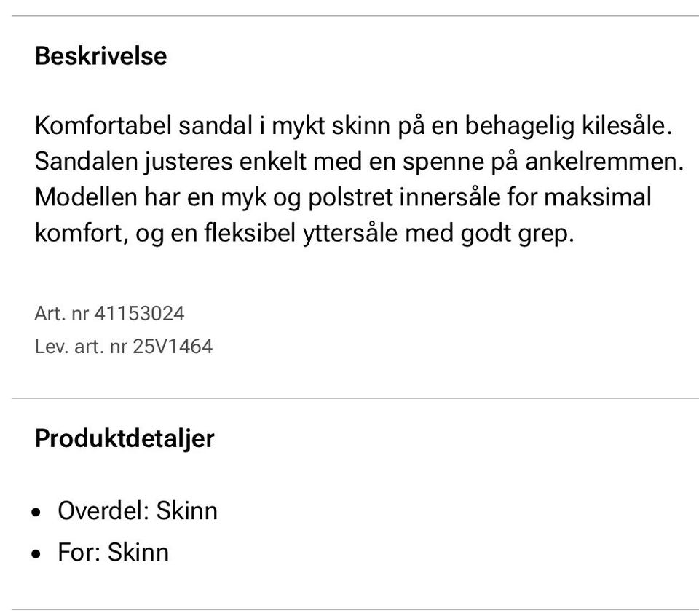Click the line starting Modellen har en myk
The width and height of the screenshot is (699, 616).
[x=342, y=197]
